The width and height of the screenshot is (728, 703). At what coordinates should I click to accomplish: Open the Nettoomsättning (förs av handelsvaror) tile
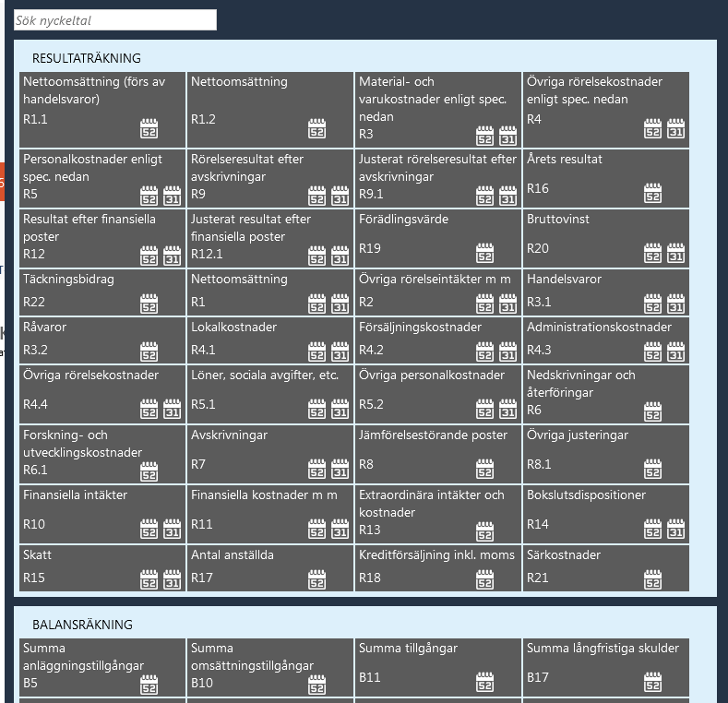[102, 110]
